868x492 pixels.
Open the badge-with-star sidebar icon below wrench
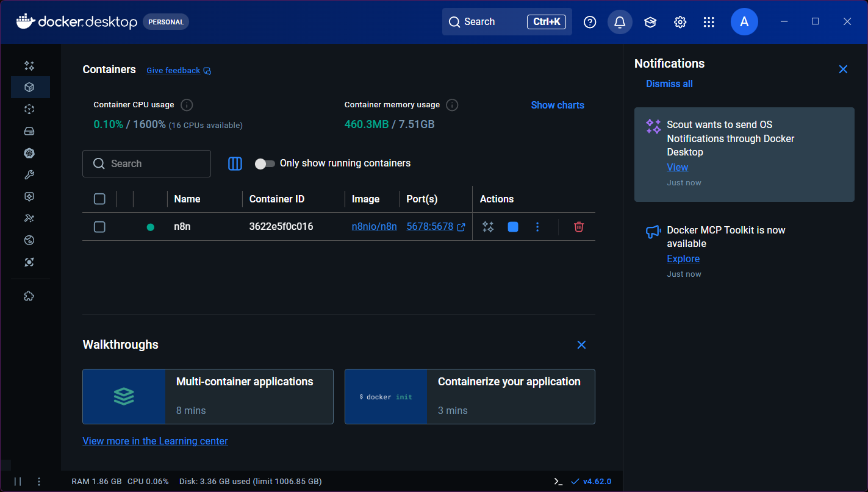coord(29,196)
